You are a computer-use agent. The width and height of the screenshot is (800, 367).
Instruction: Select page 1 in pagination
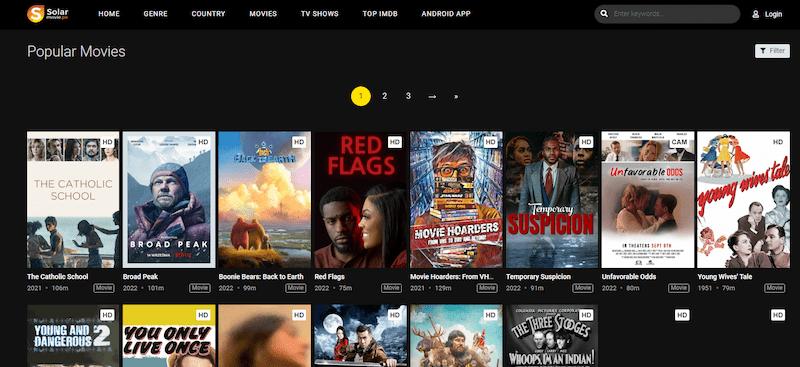(361, 96)
